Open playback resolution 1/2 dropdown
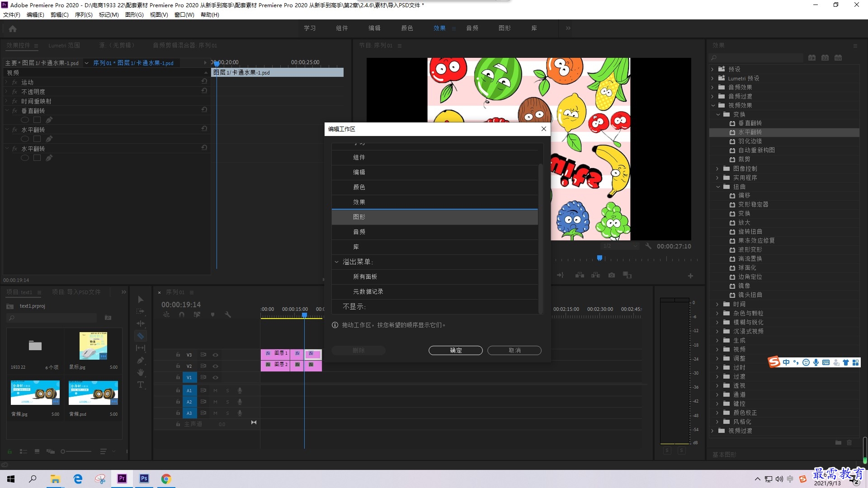868x488 pixels. tap(620, 246)
